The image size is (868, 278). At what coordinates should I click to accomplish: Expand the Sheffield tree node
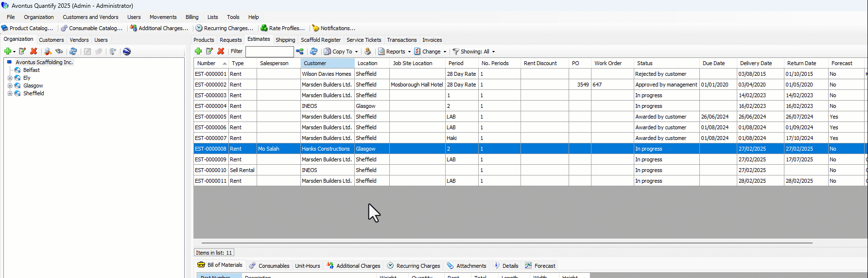10,93
